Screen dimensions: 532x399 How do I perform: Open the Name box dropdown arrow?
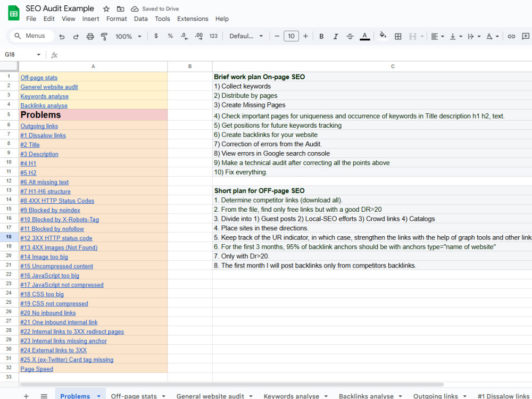(39, 55)
